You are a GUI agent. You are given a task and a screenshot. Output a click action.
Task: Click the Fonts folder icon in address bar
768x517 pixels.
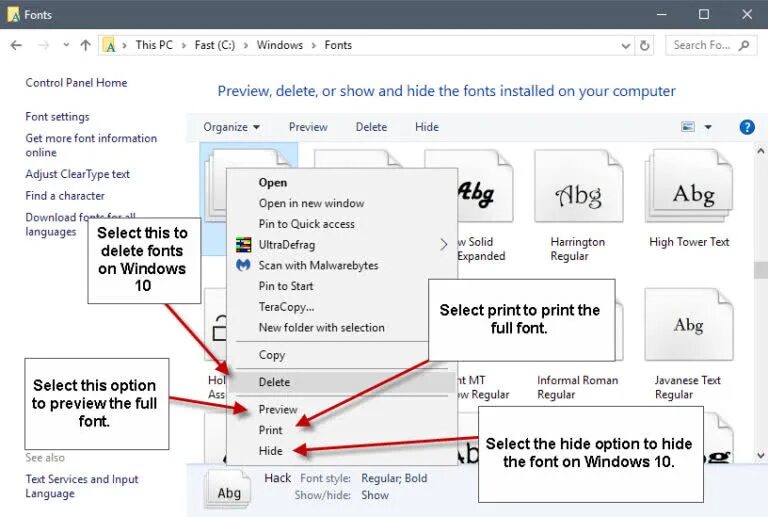tap(110, 46)
